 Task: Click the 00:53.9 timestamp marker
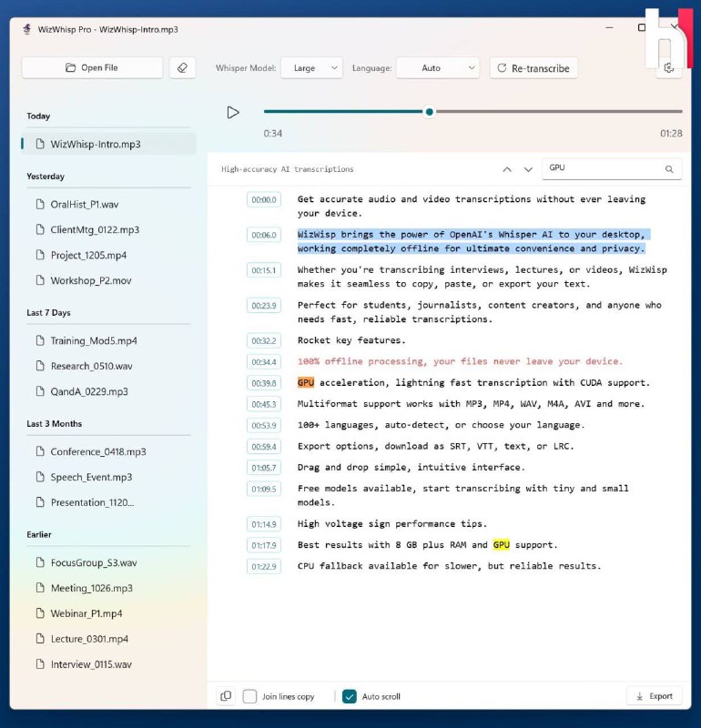[x=264, y=426]
